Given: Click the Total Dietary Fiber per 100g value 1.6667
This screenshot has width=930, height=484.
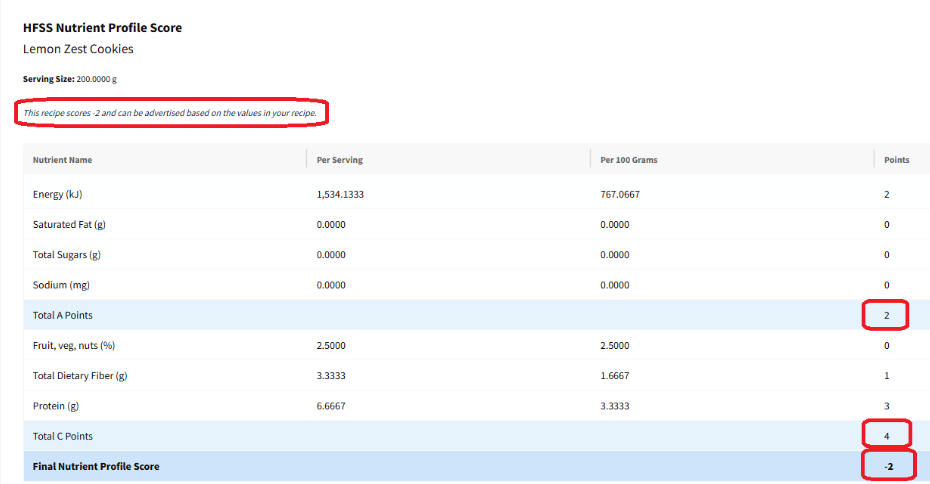Looking at the screenshot, I should click(x=615, y=376).
